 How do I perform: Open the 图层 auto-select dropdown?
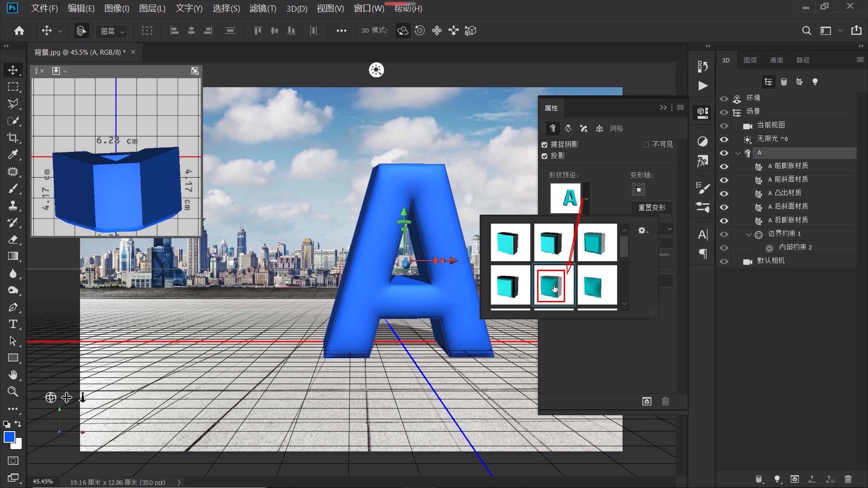tap(111, 31)
